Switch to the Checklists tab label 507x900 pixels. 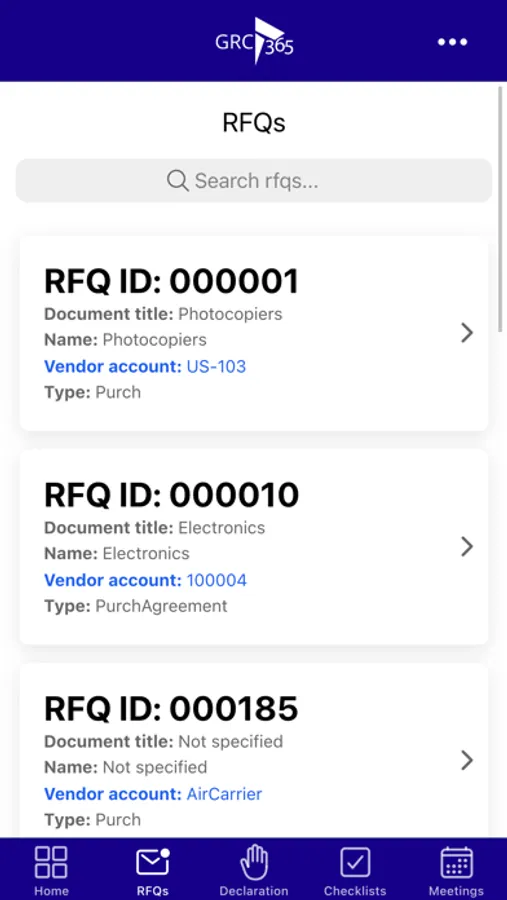pyautogui.click(x=355, y=891)
